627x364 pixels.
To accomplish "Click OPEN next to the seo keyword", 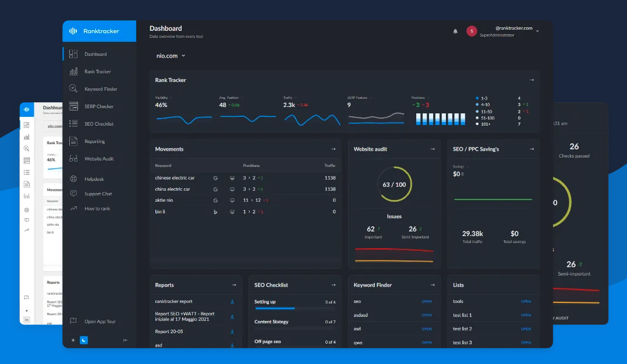I will (x=427, y=302).
